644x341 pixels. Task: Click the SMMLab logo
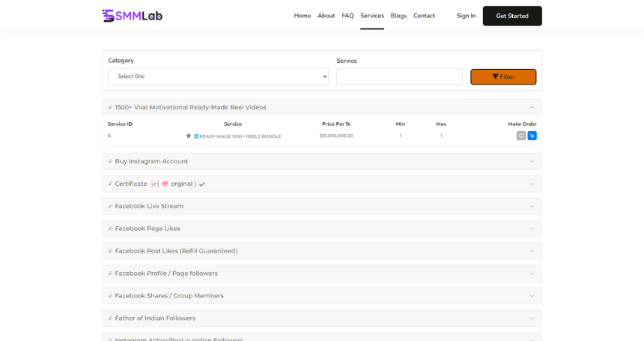pyautogui.click(x=133, y=16)
